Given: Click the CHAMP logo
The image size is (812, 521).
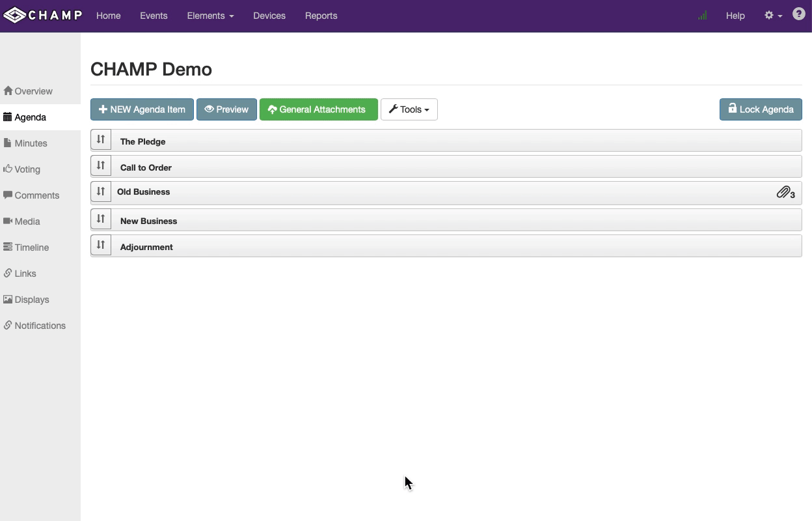Looking at the screenshot, I should click(x=43, y=15).
